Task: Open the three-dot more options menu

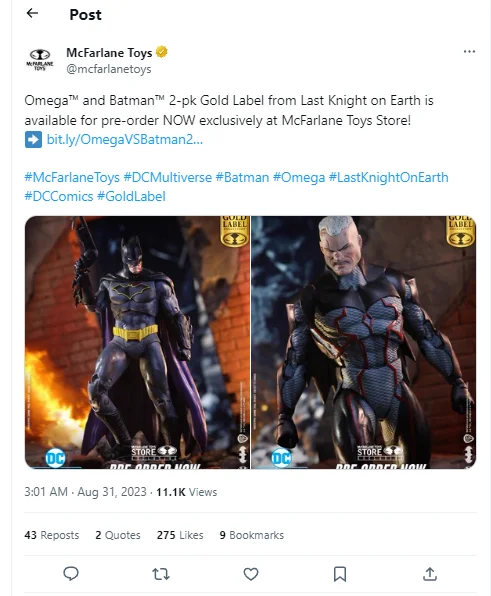Action: [469, 51]
